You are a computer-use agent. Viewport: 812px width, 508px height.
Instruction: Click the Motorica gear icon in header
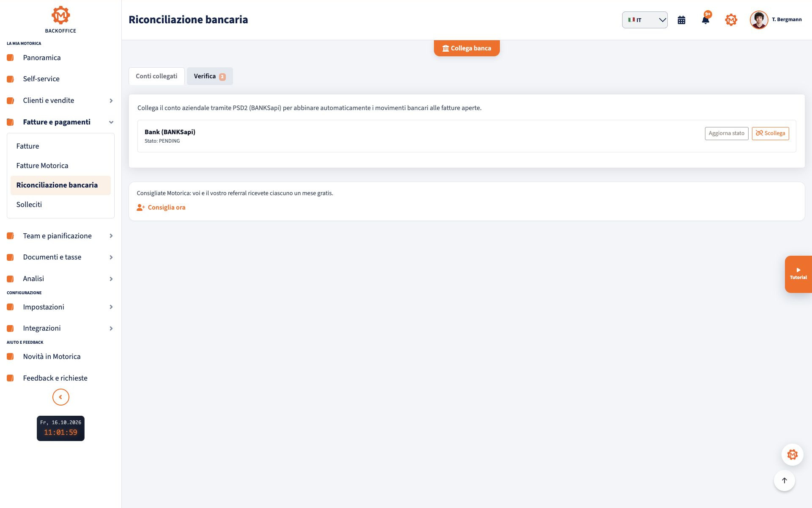(x=731, y=20)
